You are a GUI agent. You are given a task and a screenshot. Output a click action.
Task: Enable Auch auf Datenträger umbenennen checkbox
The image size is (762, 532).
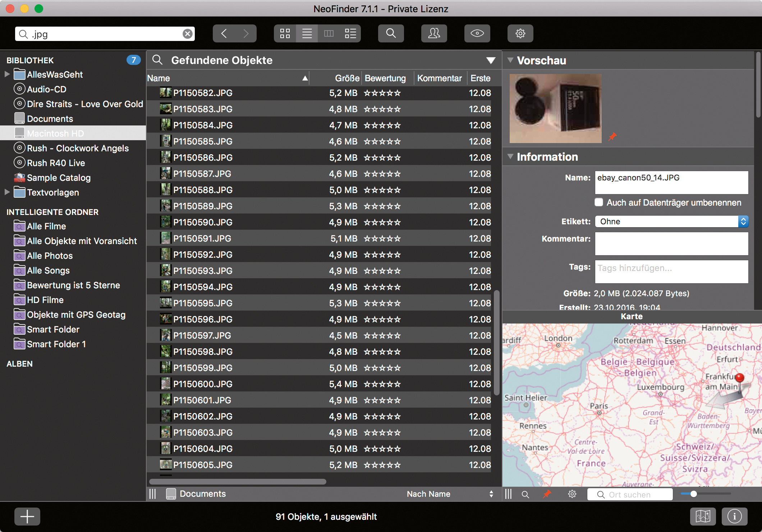[599, 202]
